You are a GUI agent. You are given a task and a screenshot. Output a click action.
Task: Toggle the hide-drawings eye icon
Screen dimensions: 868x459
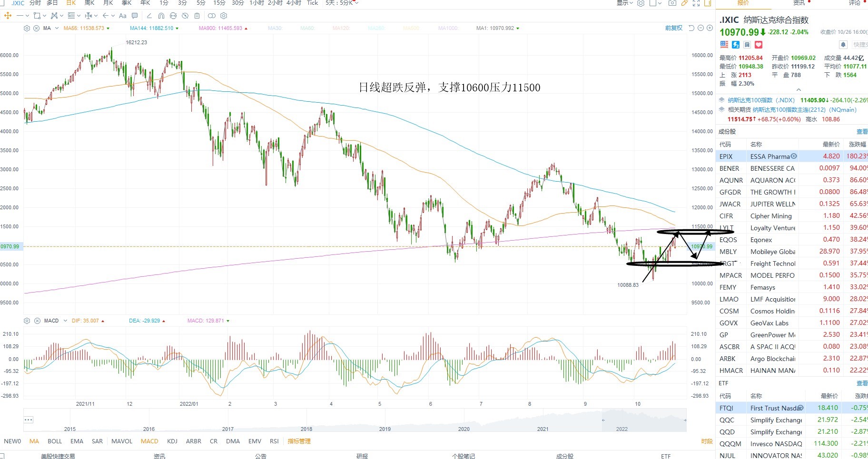point(185,16)
